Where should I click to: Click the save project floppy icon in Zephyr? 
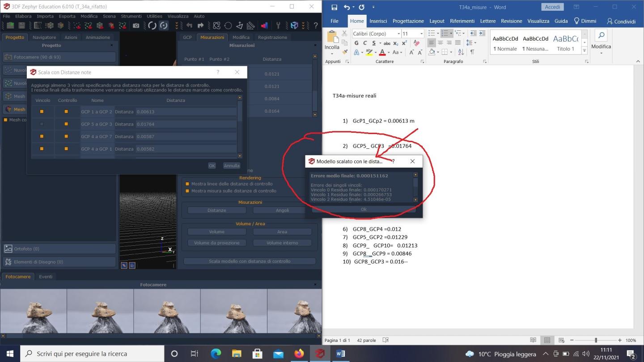(x=21, y=26)
